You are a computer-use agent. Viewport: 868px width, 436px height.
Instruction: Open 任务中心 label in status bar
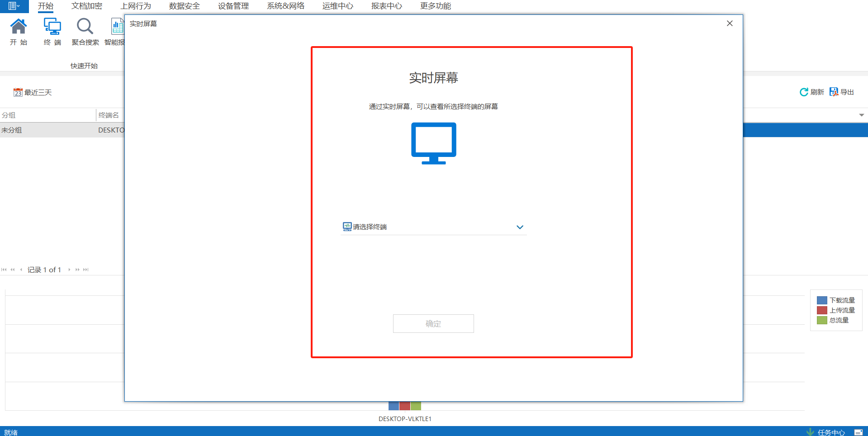[831, 432]
